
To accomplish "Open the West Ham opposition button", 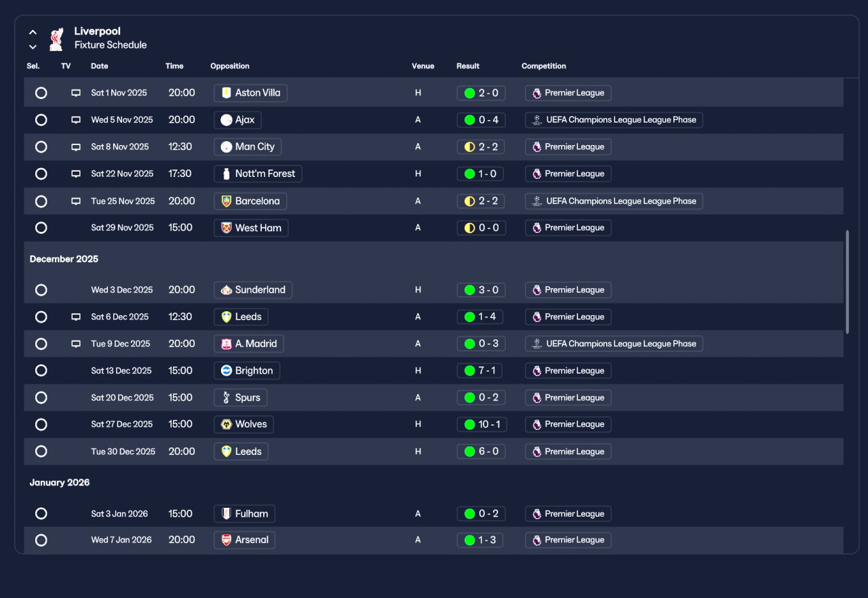I will pos(251,228).
